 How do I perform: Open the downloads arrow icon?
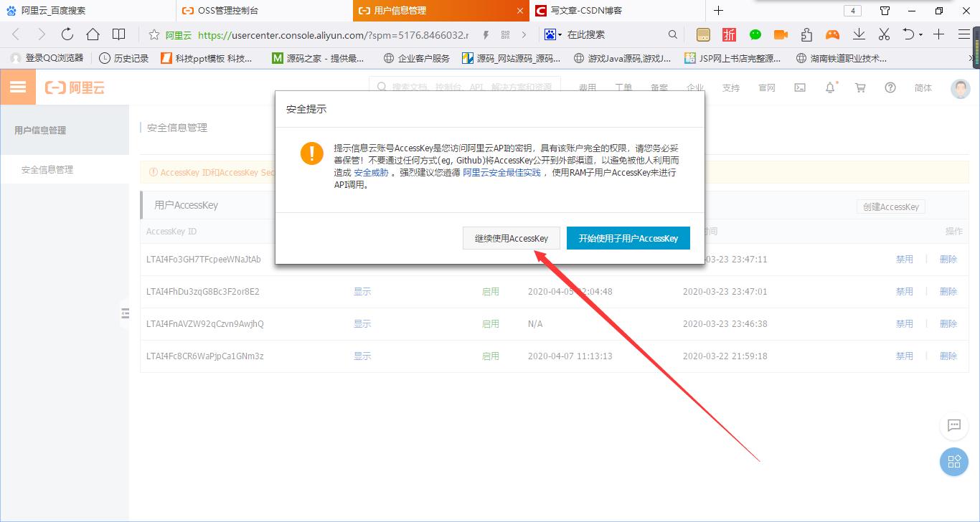pos(859,34)
